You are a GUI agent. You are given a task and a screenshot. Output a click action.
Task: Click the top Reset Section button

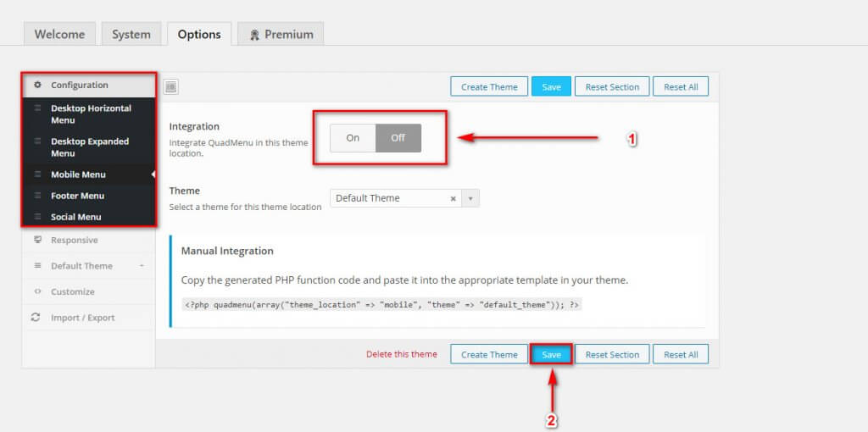612,87
